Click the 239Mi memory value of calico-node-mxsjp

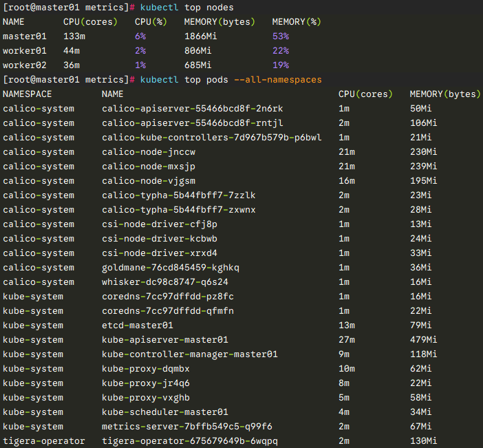(424, 167)
